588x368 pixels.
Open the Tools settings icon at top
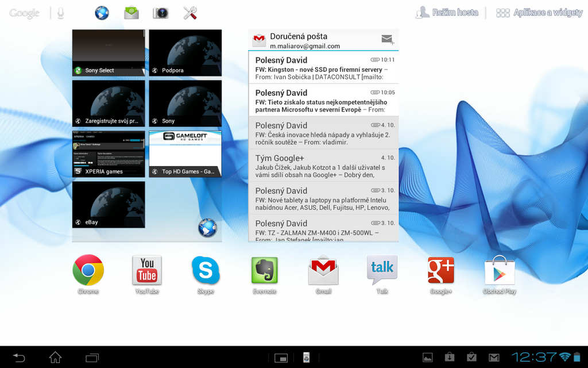point(191,13)
